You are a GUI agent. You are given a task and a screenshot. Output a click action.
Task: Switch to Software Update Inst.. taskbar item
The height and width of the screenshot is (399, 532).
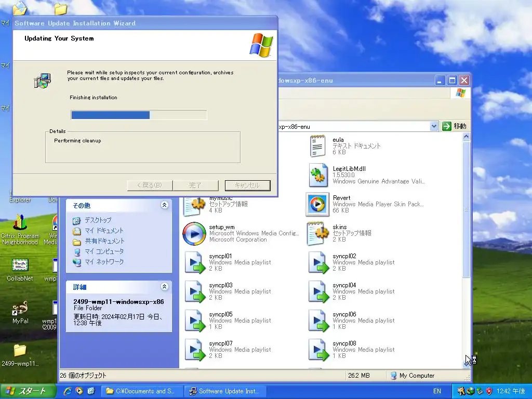pos(225,391)
